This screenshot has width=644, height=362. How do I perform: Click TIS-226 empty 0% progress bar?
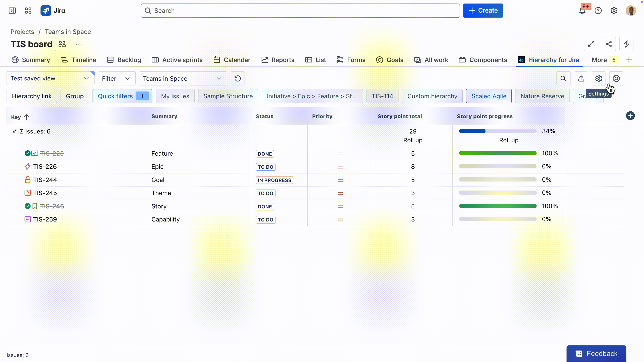point(498,166)
